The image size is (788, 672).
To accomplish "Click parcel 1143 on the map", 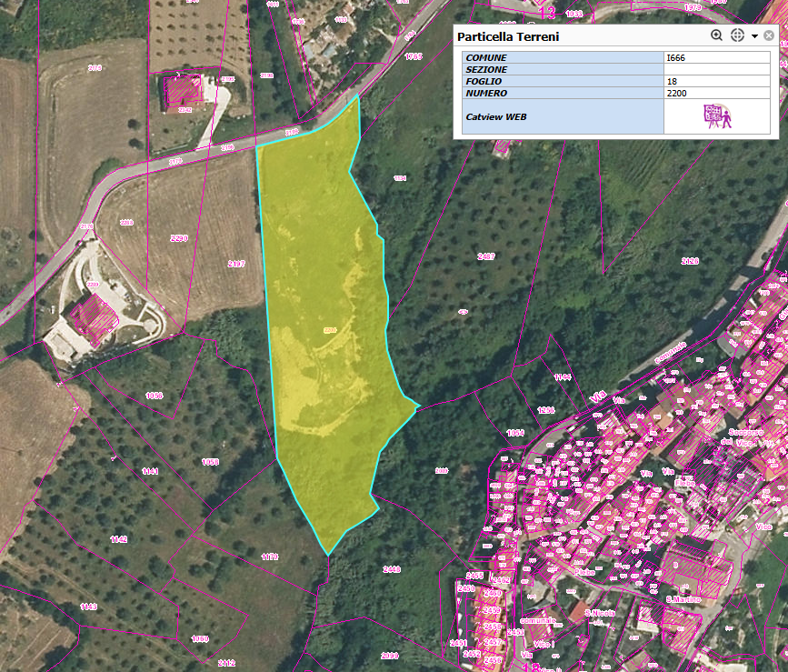I will (x=88, y=607).
